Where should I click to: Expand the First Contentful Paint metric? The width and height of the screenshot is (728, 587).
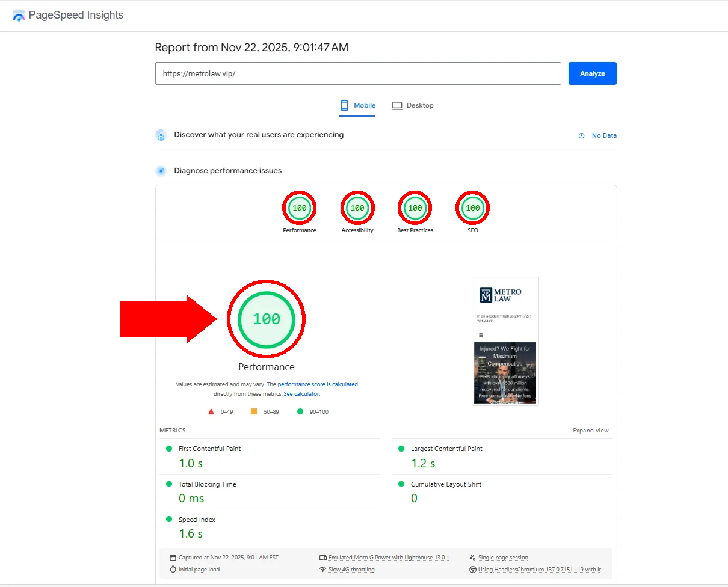pyautogui.click(x=209, y=449)
